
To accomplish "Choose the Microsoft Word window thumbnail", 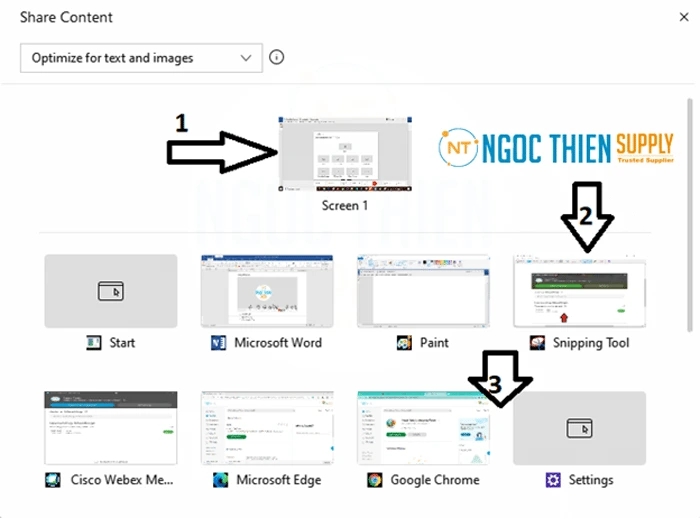I will 267,291.
